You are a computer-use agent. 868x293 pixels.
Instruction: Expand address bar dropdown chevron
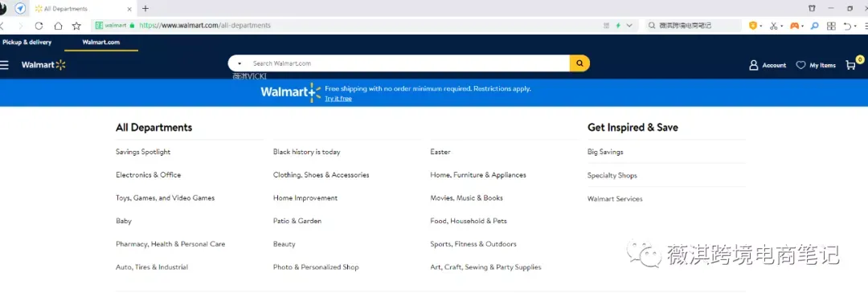coord(629,26)
